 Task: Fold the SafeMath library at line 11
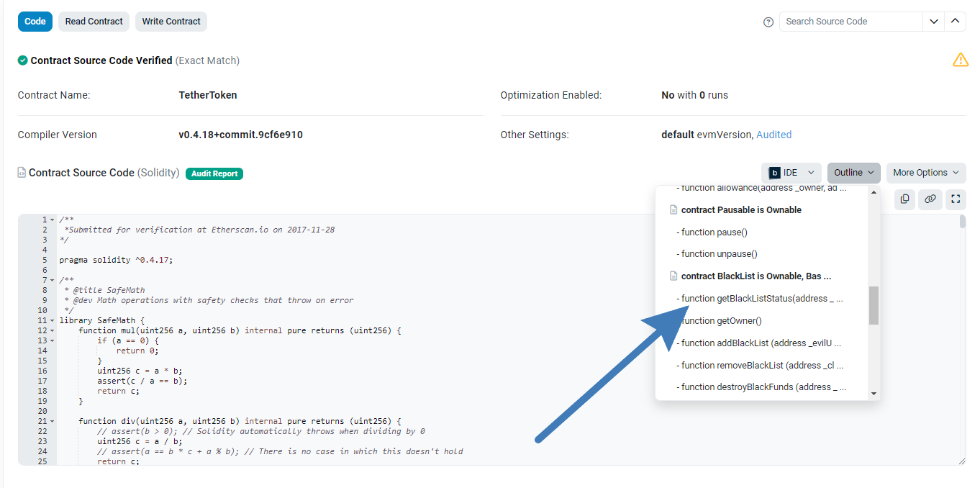[x=52, y=320]
